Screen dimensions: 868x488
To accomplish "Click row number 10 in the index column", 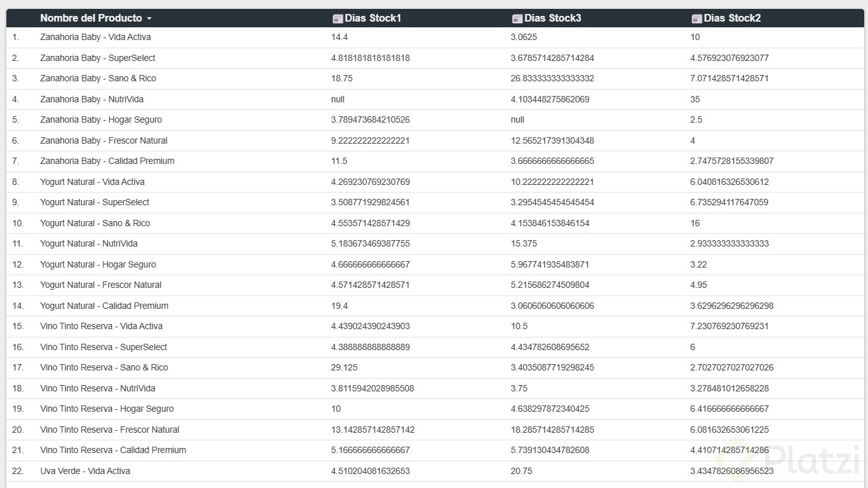I will pos(18,223).
